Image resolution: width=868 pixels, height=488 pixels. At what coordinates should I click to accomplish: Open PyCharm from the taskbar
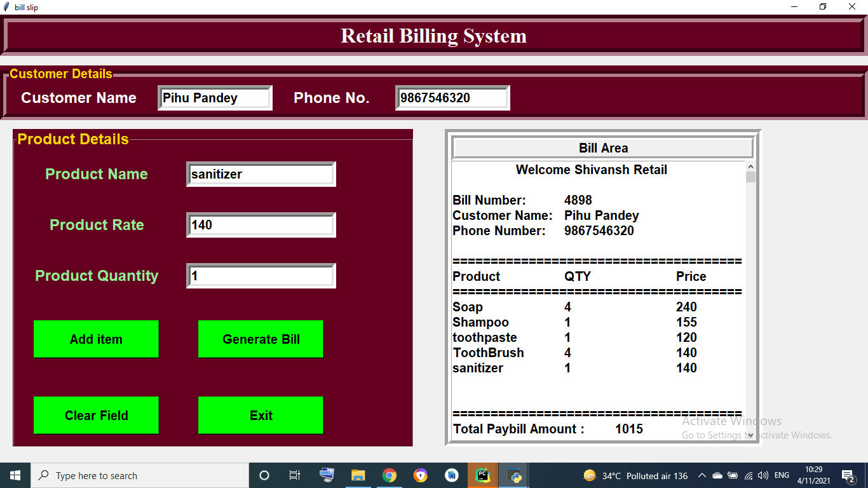click(483, 475)
